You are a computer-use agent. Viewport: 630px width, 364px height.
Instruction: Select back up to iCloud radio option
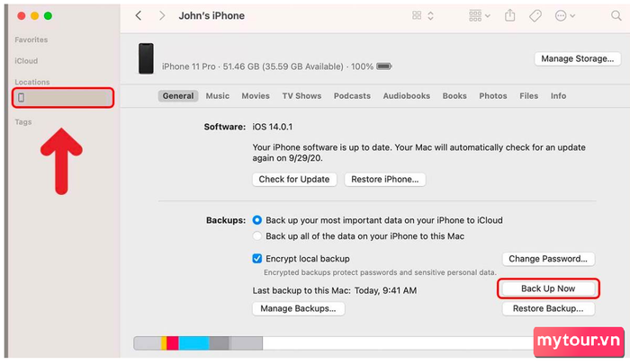[257, 220]
